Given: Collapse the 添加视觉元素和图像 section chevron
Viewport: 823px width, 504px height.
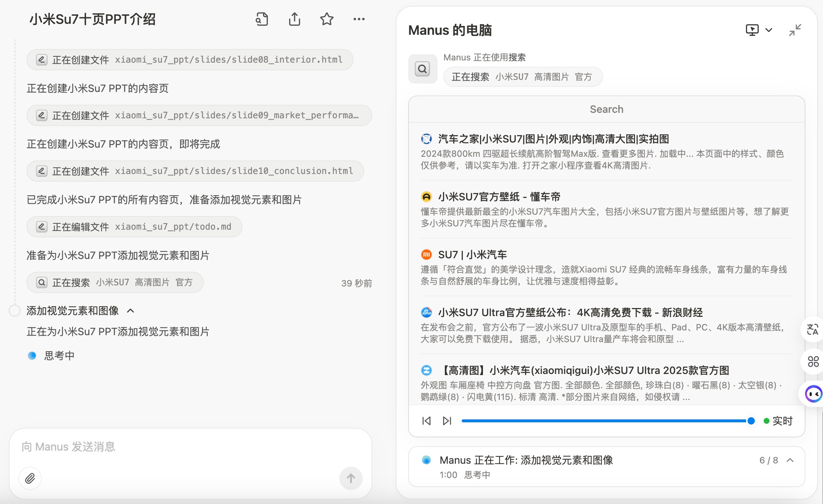Looking at the screenshot, I should click(130, 311).
